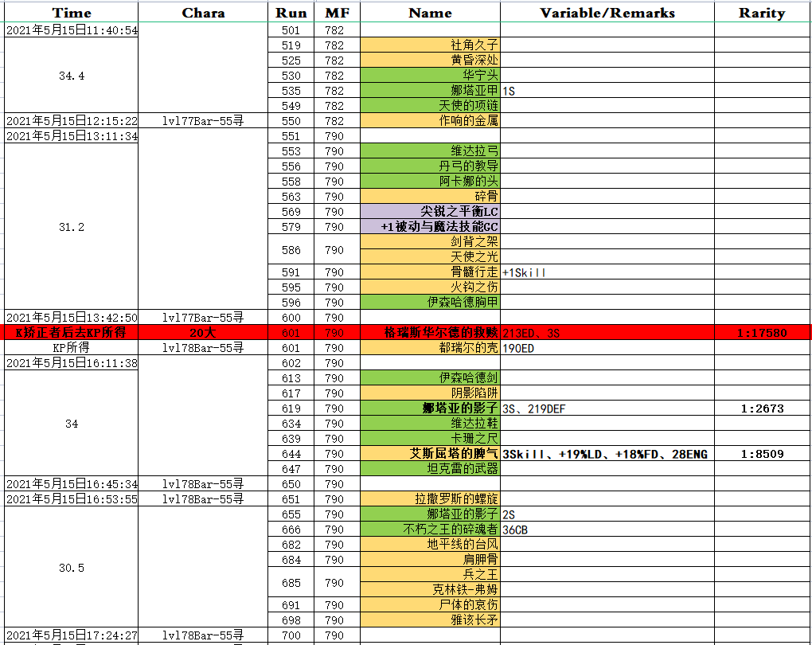Select the rarity cell 1:2673
The height and width of the screenshot is (645, 812).
click(762, 408)
